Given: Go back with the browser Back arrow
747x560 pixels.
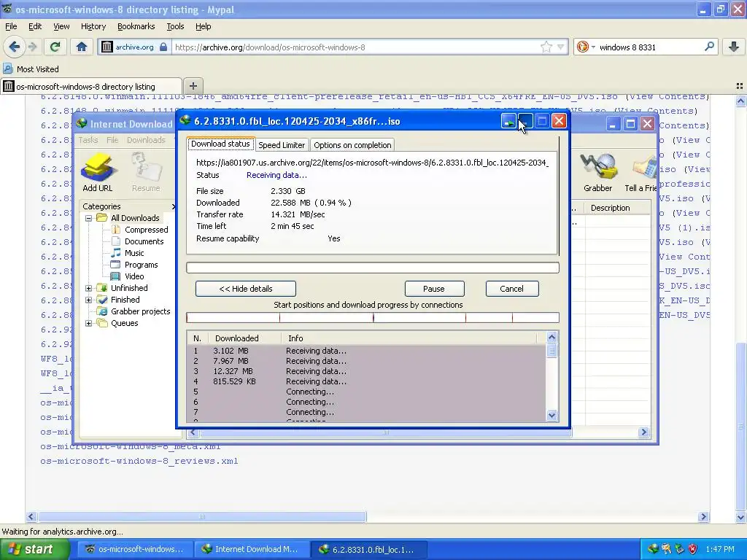Looking at the screenshot, I should pyautogui.click(x=14, y=47).
